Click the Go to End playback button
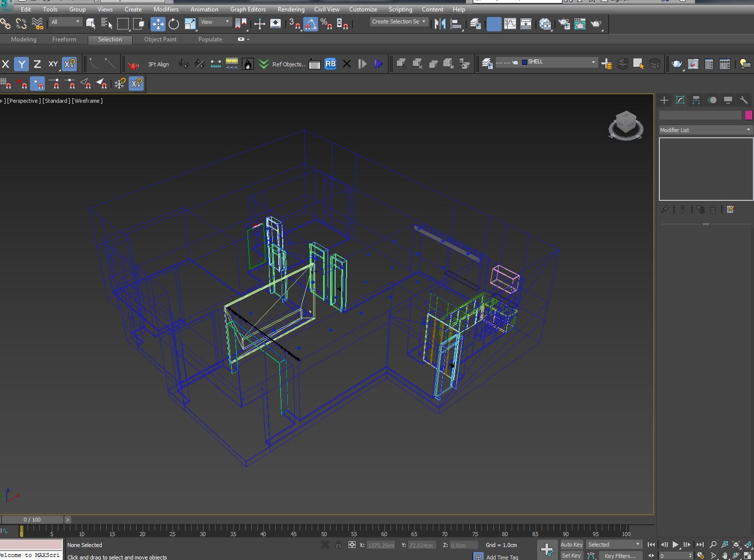The image size is (754, 560). click(700, 545)
